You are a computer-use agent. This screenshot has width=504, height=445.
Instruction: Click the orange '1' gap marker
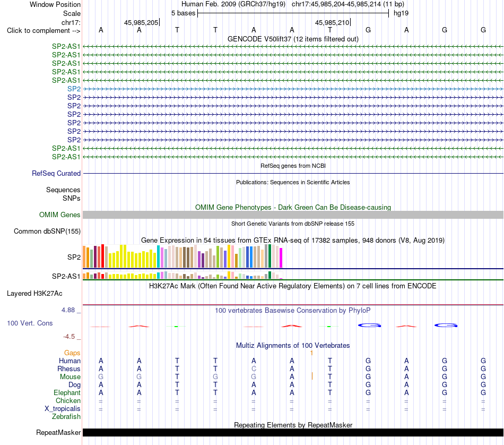311,353
